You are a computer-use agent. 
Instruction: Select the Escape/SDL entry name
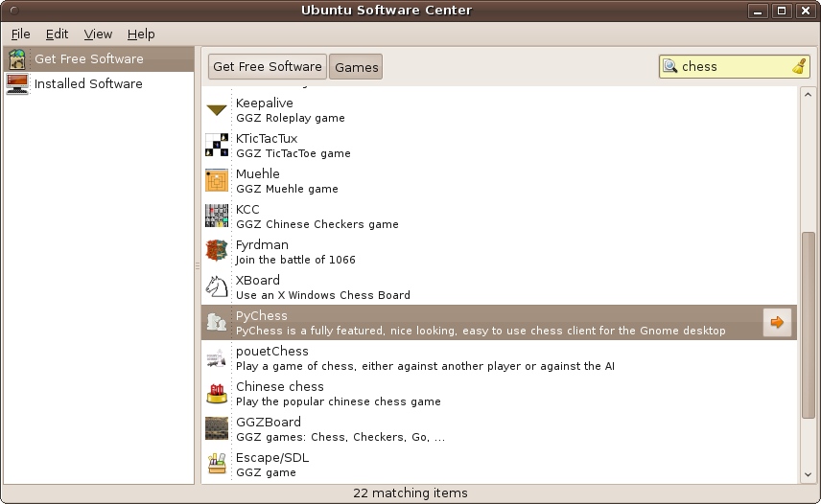272,458
